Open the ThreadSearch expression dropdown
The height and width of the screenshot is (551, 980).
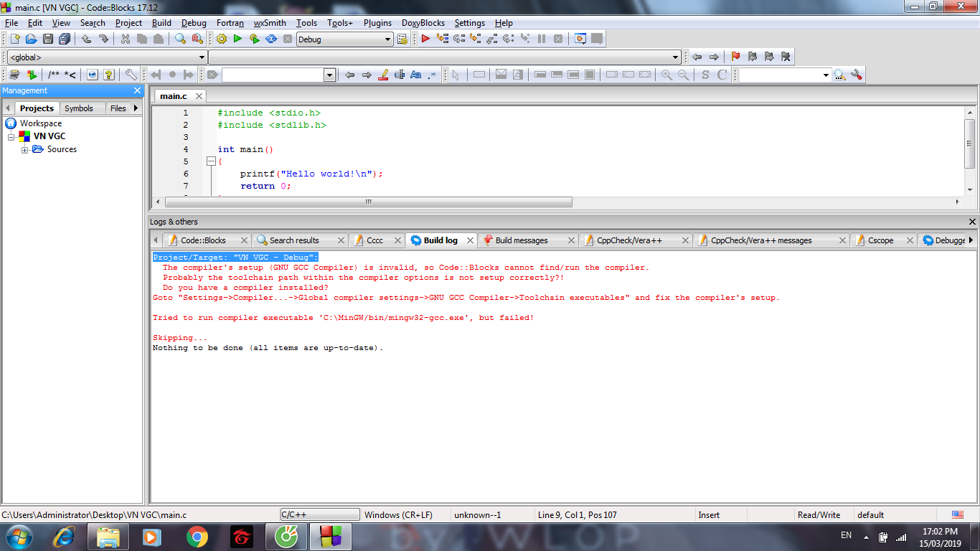point(826,75)
